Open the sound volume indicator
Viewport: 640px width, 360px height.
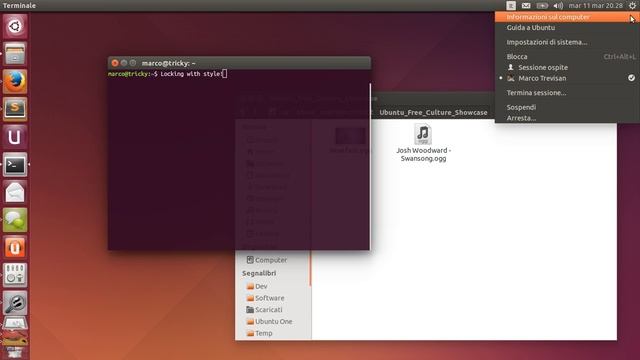[558, 5]
